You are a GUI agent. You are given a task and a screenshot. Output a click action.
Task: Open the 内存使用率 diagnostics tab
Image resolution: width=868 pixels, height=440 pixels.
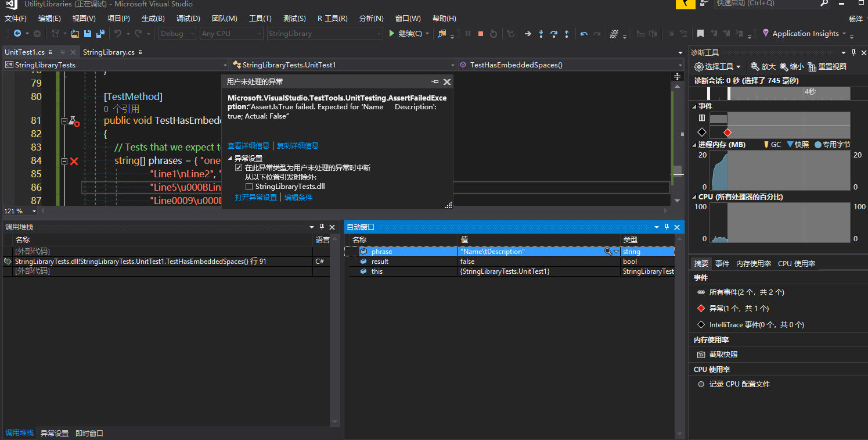(x=754, y=263)
